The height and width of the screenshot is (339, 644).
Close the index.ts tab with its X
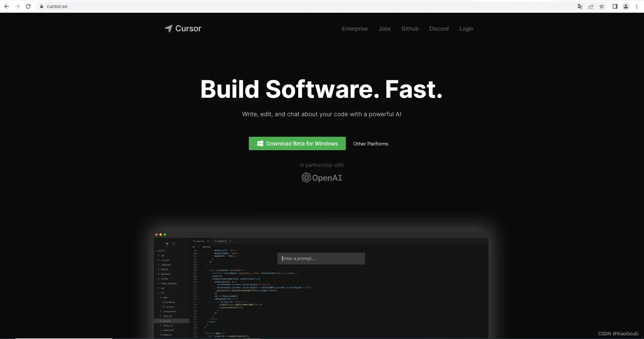tap(230, 241)
